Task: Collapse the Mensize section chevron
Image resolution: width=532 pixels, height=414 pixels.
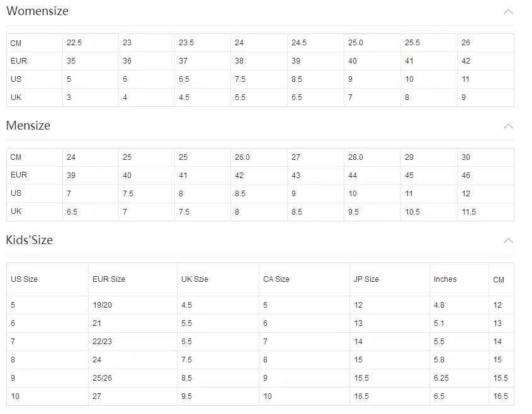Action: (x=508, y=126)
